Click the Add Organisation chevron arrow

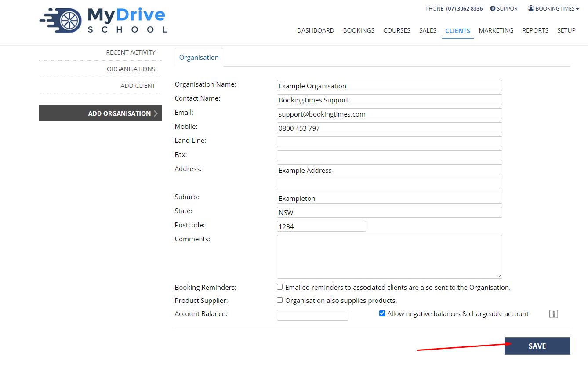pos(156,113)
